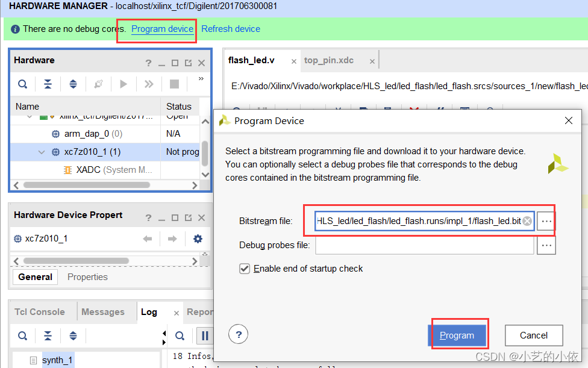Click the Log output search icon
The image size is (588, 368).
180,335
